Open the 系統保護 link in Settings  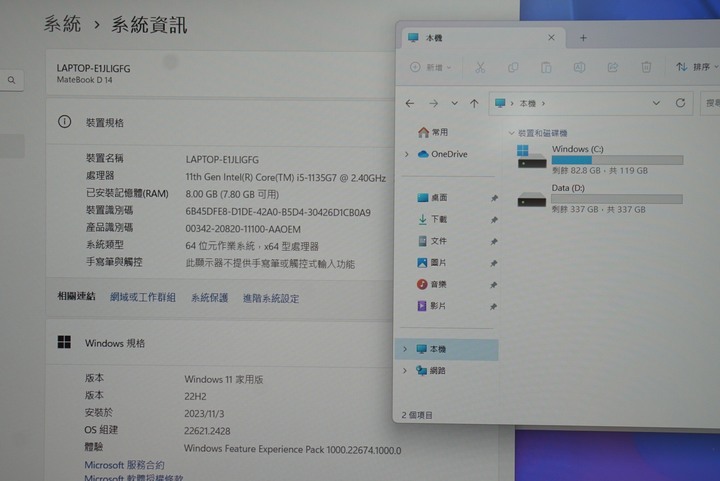click(x=209, y=298)
